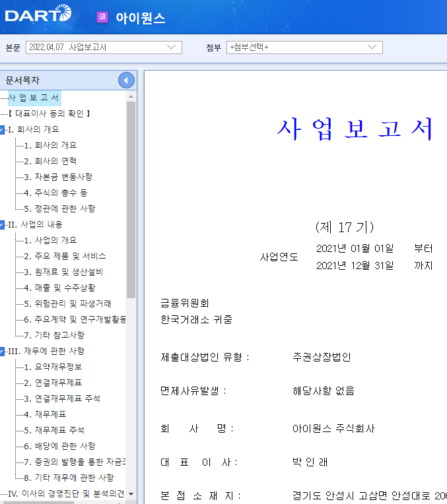Open IV. 이사의 경영진단 및 분석의견
This screenshot has width=447, height=504.
[x=66, y=493]
